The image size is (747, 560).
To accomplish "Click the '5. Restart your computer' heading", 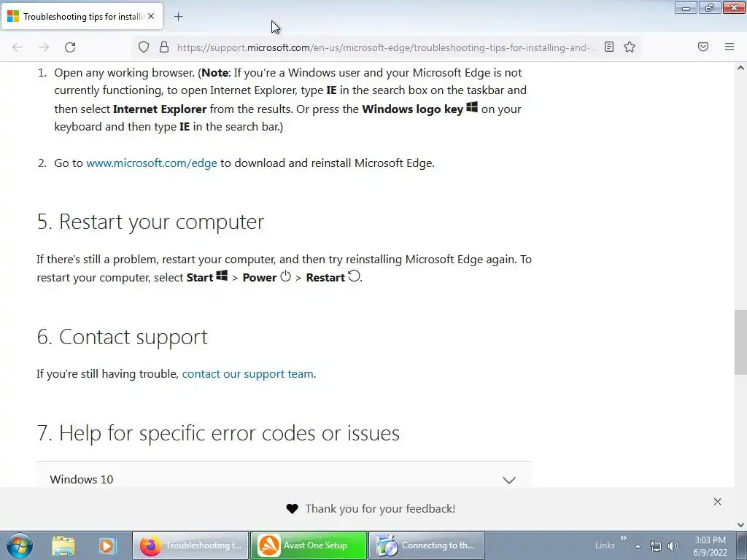I will click(x=150, y=222).
